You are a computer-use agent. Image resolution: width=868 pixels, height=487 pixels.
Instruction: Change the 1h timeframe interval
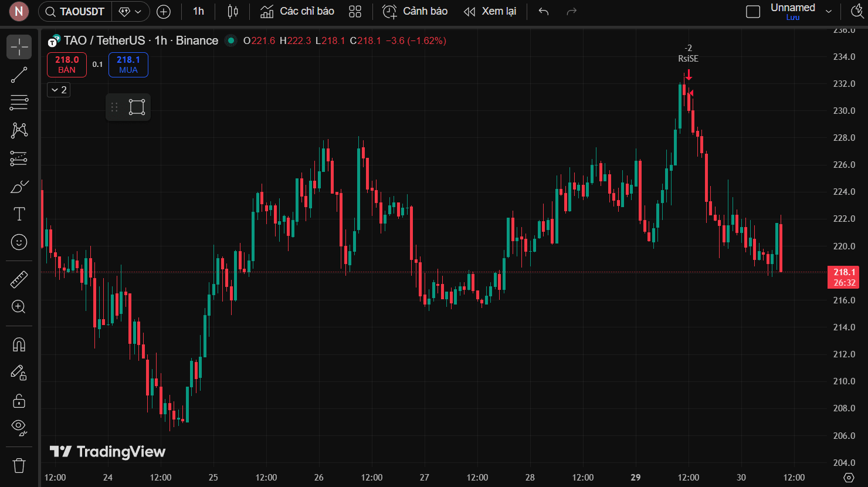(198, 11)
